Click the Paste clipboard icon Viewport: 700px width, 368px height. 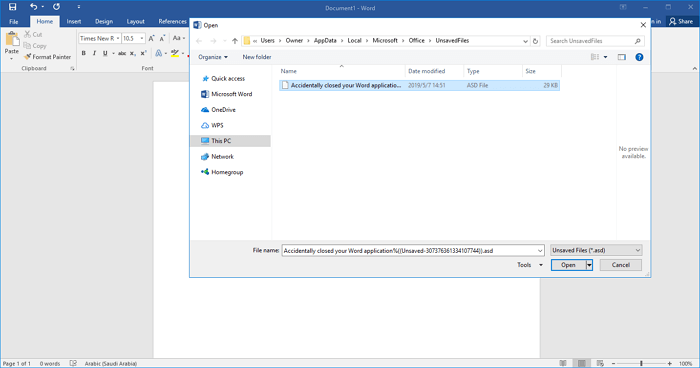coord(12,40)
